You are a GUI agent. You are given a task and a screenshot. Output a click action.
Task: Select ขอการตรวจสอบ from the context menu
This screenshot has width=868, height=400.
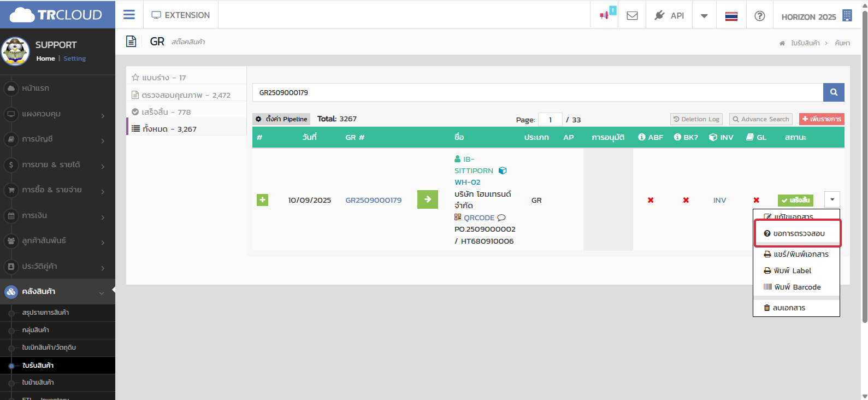tap(798, 233)
